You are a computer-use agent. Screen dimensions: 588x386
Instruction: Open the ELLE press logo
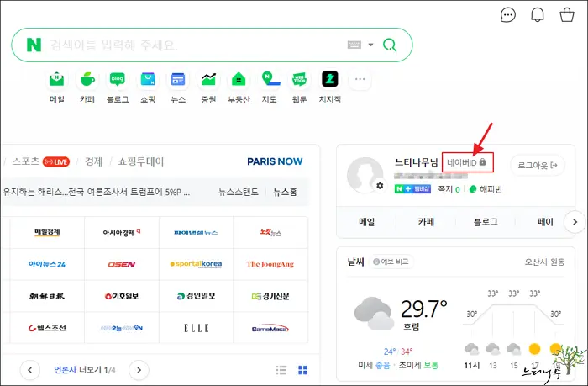coord(196,328)
